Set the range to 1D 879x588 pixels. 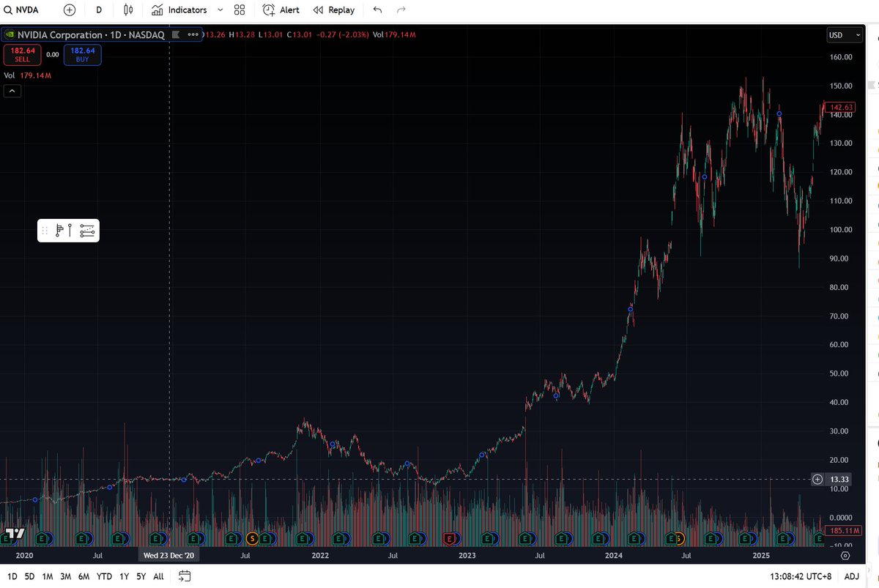coord(12,576)
